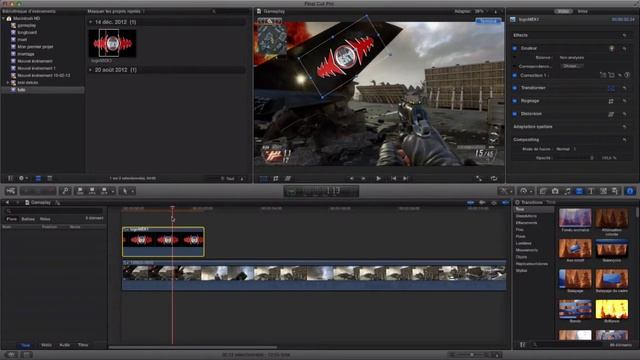Toggle video skimming in the timeline
640x360 pixels.
click(x=471, y=202)
